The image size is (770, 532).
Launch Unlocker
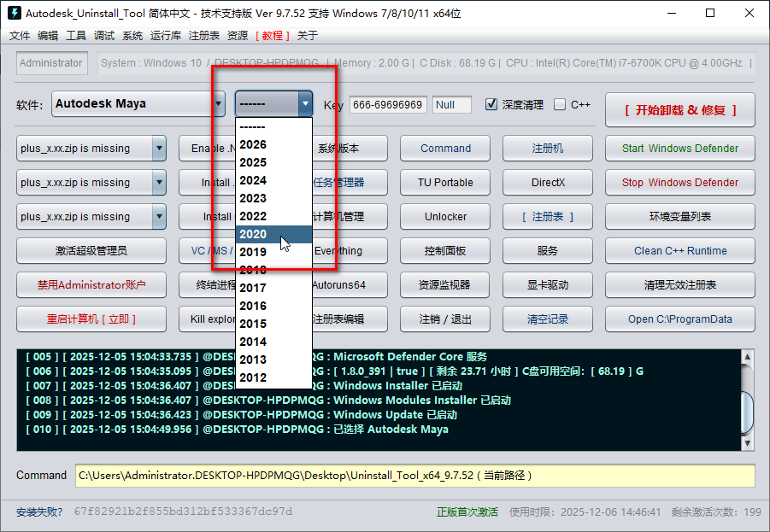[445, 216]
